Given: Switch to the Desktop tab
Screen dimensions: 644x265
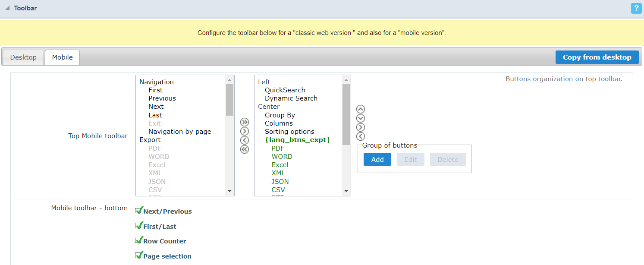Looking at the screenshot, I should point(23,57).
